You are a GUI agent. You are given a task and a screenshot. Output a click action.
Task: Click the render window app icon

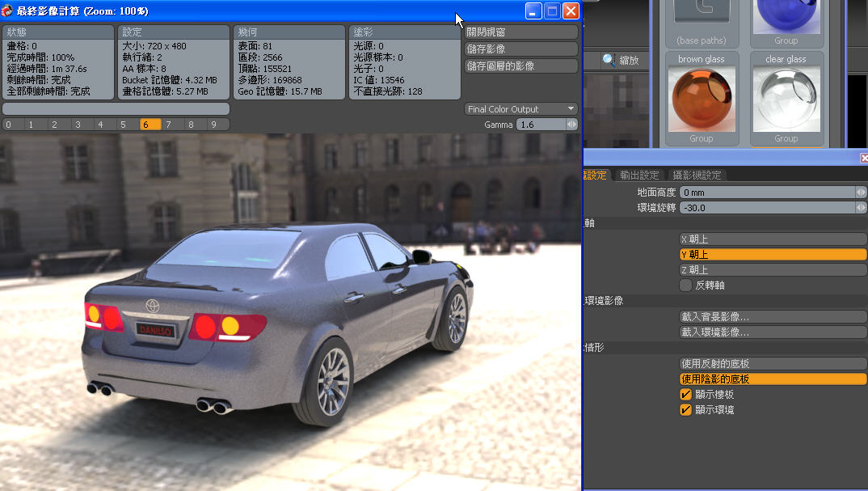pos(6,11)
